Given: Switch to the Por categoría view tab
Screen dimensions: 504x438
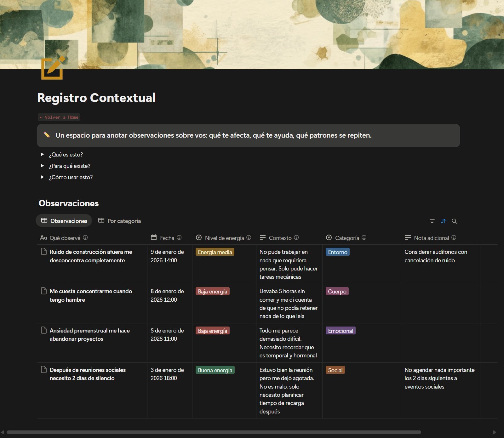Looking at the screenshot, I should [x=119, y=221].
